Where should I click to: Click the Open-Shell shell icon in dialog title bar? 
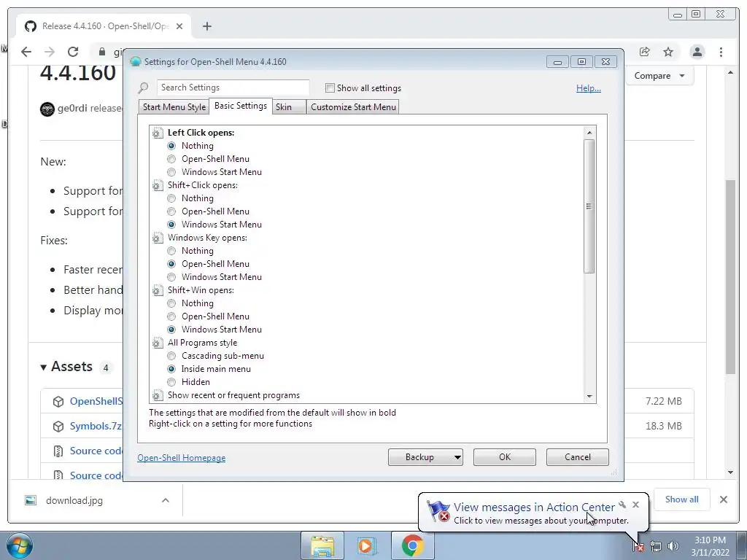(x=135, y=61)
